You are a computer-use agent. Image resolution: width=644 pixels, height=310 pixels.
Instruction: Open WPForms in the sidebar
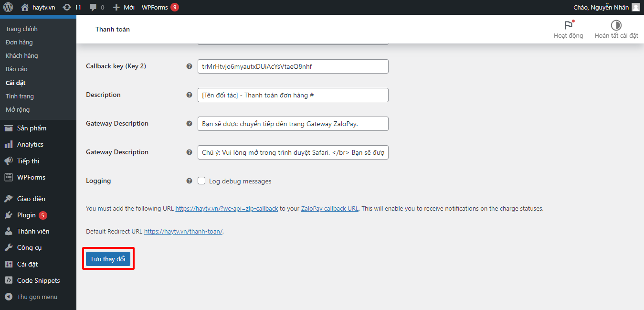pyautogui.click(x=31, y=177)
